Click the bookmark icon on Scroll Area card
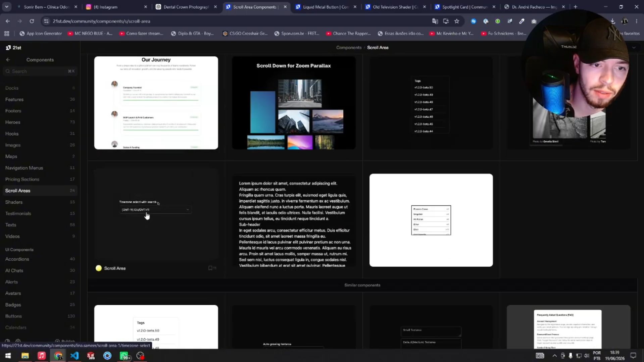The image size is (644, 362). click(x=210, y=268)
